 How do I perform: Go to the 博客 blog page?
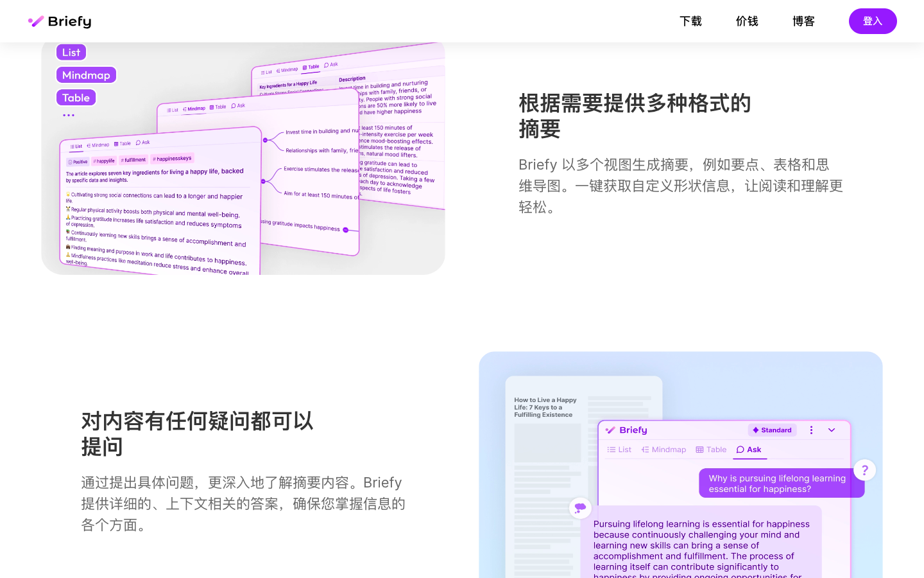[x=803, y=21]
